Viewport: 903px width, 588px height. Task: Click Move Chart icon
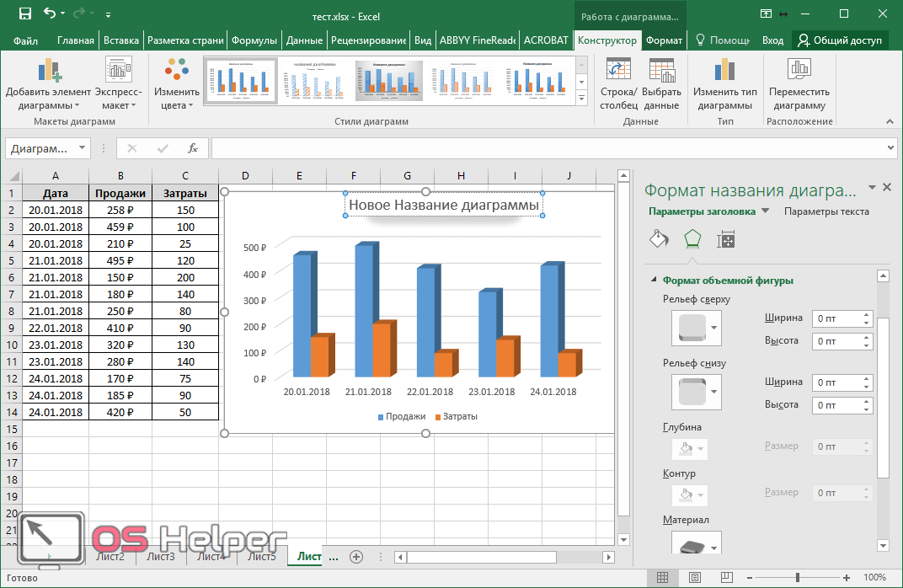(799, 72)
